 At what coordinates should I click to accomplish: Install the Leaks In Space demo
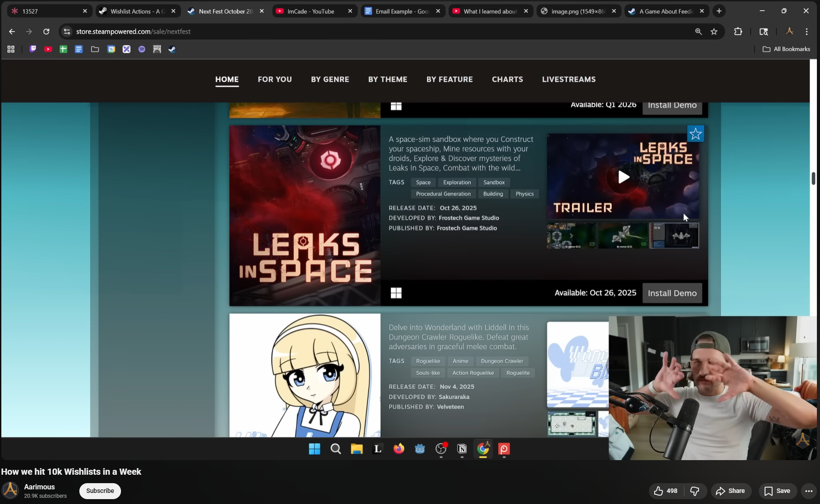(672, 293)
